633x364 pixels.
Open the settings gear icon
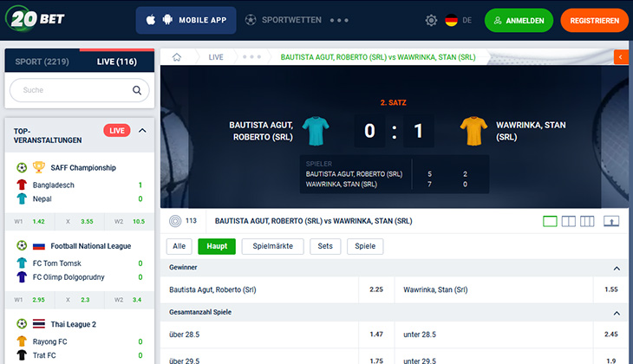click(431, 20)
